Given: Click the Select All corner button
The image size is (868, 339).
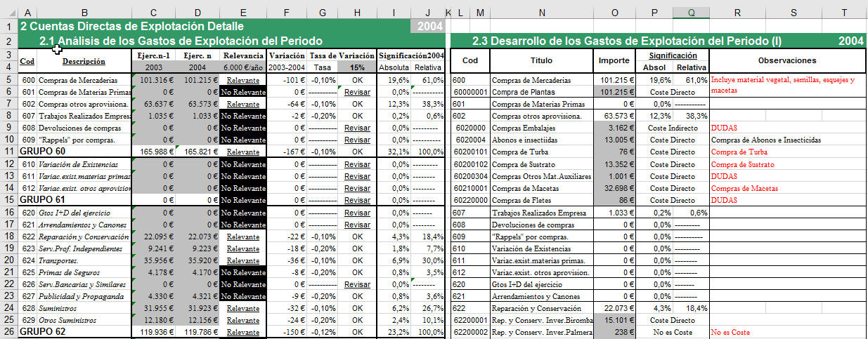Looking at the screenshot, I should (x=8, y=13).
